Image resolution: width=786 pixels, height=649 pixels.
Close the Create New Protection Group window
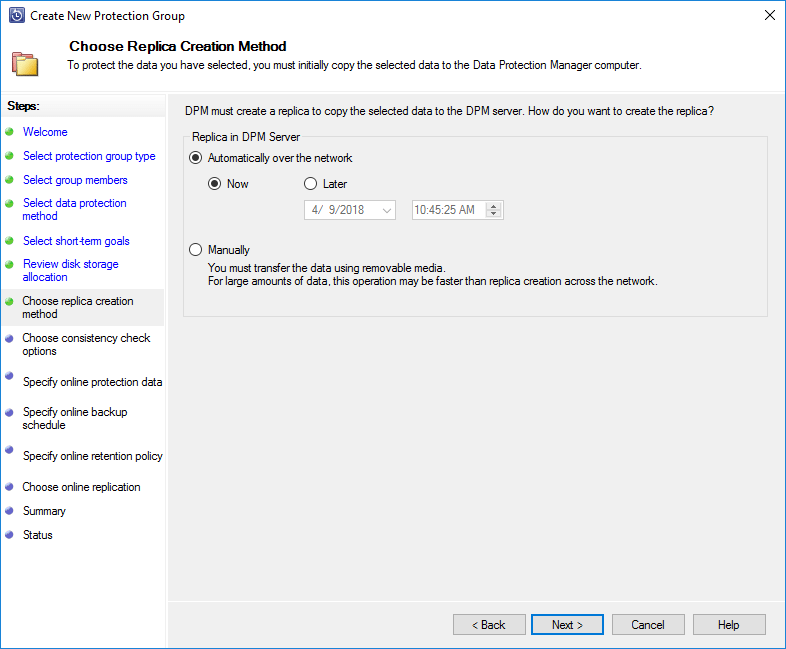pos(770,16)
